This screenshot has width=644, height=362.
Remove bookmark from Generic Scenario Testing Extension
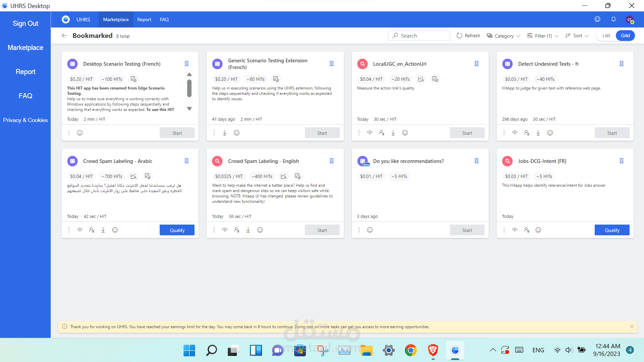[x=332, y=64]
